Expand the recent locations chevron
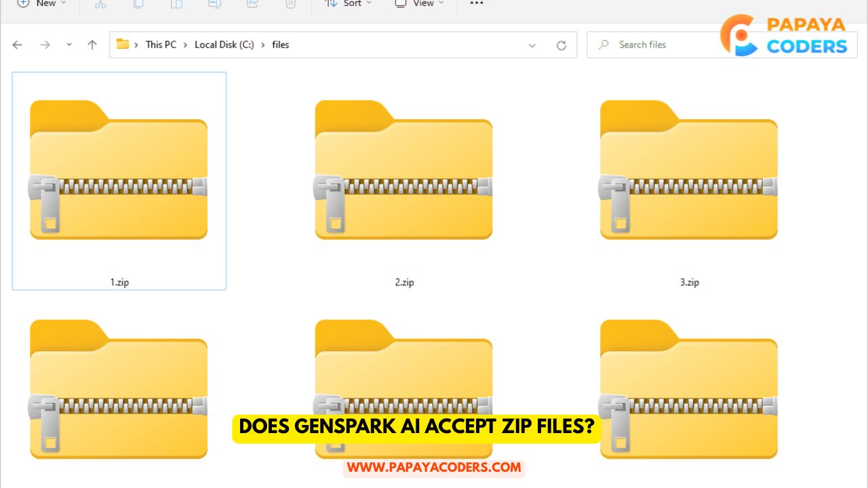The height and width of the screenshot is (488, 868). [x=69, y=45]
